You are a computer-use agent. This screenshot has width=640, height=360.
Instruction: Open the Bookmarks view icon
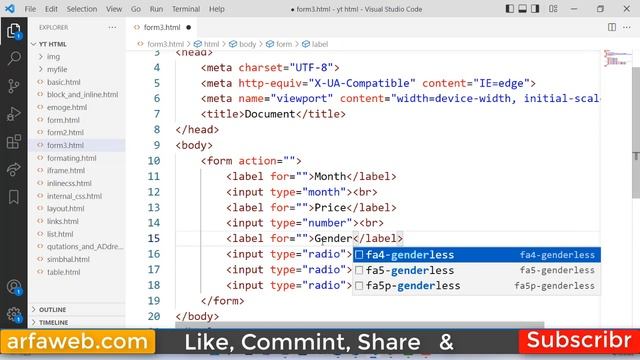click(x=14, y=197)
